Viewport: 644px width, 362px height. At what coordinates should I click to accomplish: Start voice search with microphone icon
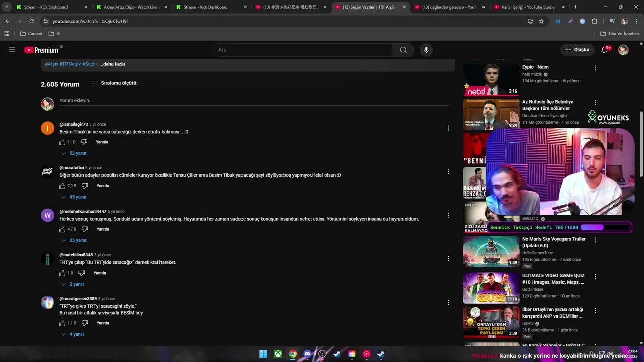click(426, 50)
